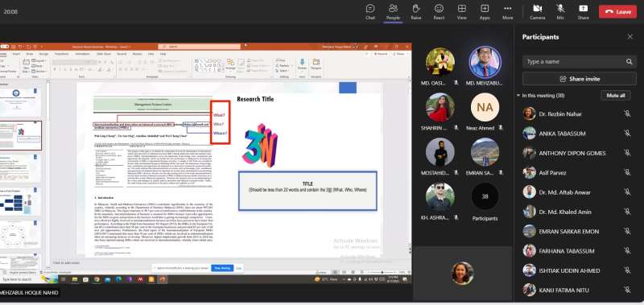This screenshot has height=305, width=644.
Task: Leave the meeting
Action: 617,12
